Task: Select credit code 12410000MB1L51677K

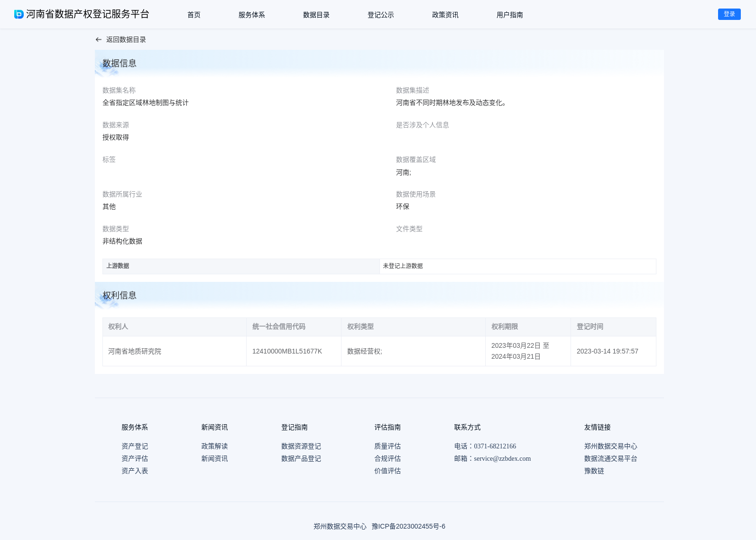Action: [x=287, y=351]
